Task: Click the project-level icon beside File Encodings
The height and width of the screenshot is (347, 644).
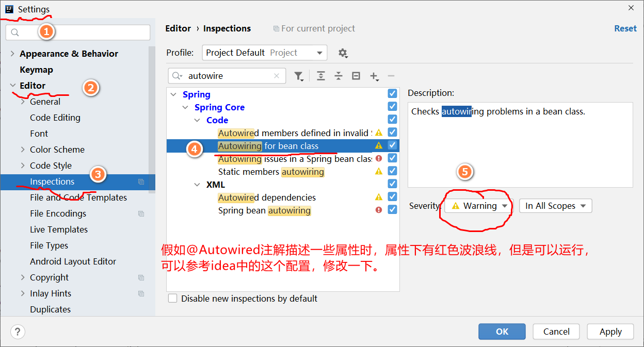Action: pos(141,213)
